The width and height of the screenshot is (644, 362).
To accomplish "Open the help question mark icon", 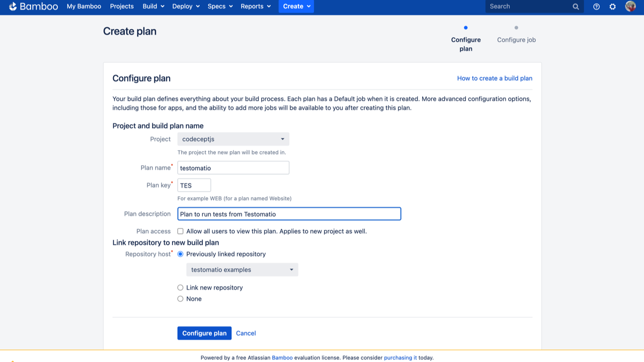I will [x=596, y=7].
